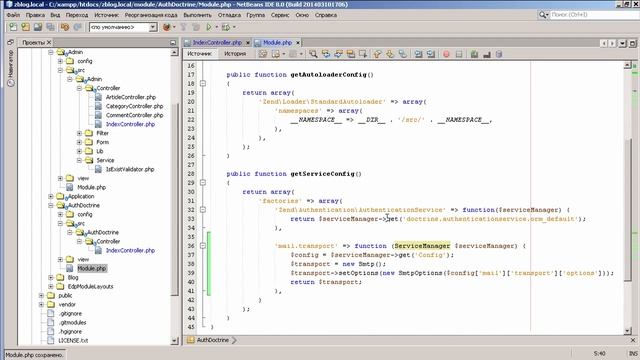Click the browser selection icon in the toolbar
640x360 pixels.
(x=167, y=27)
